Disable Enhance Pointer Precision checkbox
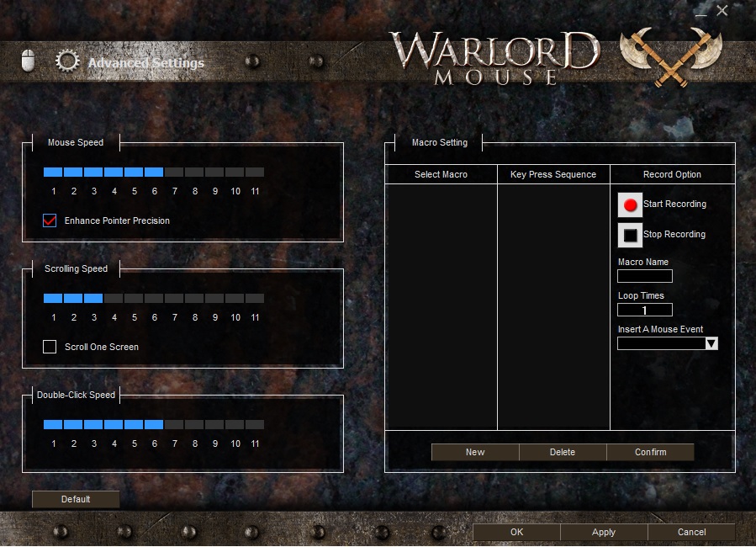Viewport: 756px width, 547px height. [50, 220]
